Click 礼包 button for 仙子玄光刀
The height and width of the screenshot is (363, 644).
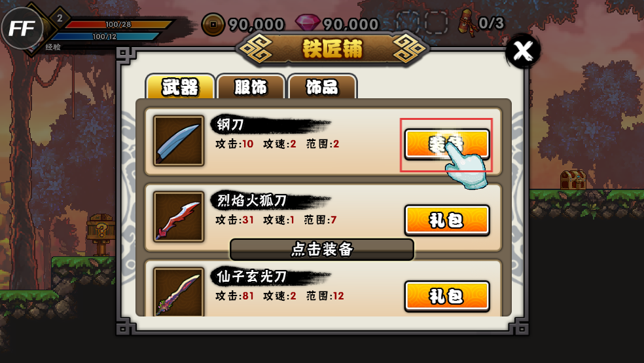click(x=447, y=296)
